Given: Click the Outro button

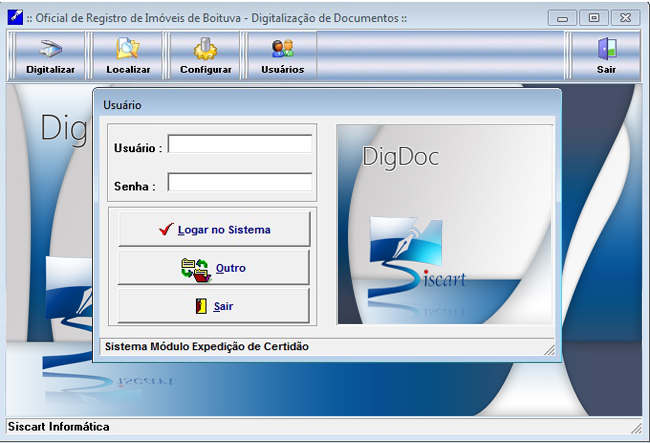Looking at the screenshot, I should pyautogui.click(x=214, y=268).
